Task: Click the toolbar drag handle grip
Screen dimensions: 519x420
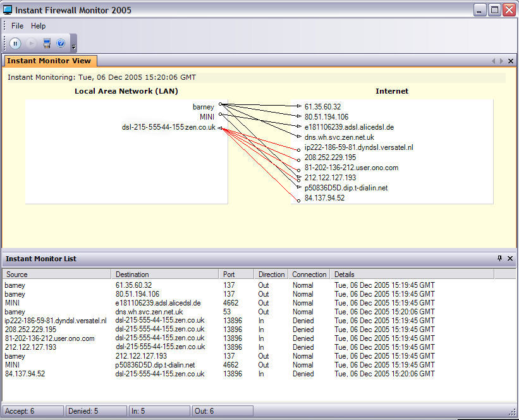Action: pyautogui.click(x=4, y=43)
